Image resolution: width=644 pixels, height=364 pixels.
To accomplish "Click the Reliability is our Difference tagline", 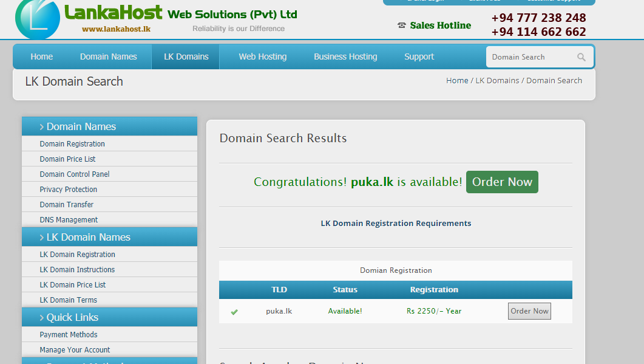I will point(239,29).
